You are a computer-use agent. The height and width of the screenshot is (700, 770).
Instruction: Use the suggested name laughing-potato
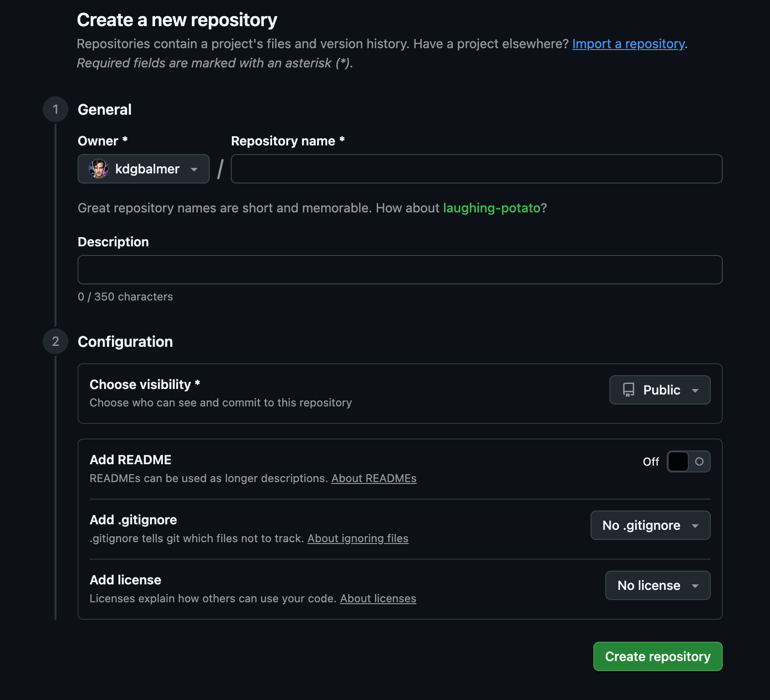point(491,208)
